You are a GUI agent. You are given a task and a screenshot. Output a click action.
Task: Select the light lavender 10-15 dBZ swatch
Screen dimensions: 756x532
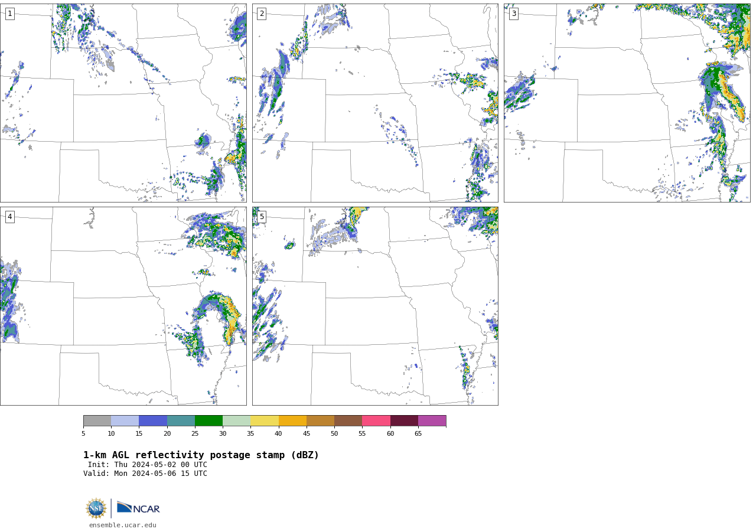(125, 421)
